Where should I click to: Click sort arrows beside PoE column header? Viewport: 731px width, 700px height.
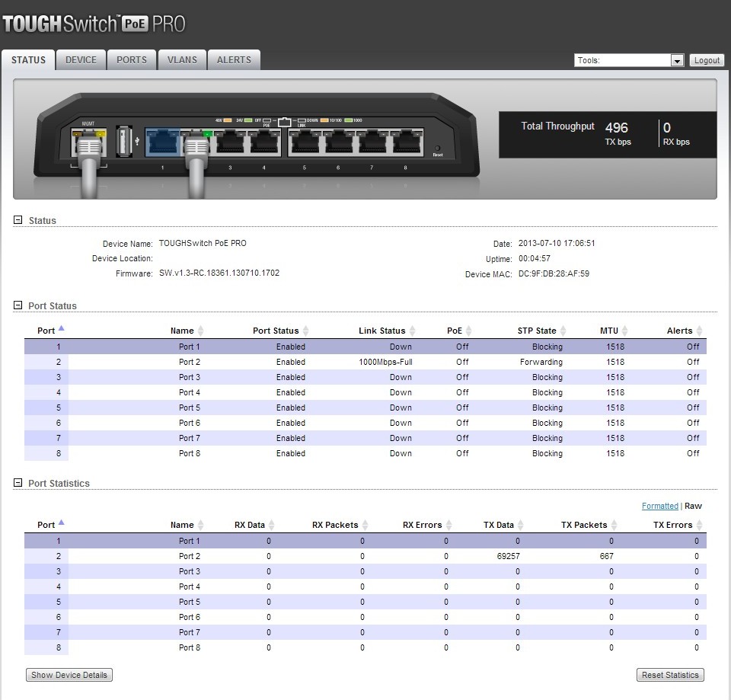(x=468, y=331)
